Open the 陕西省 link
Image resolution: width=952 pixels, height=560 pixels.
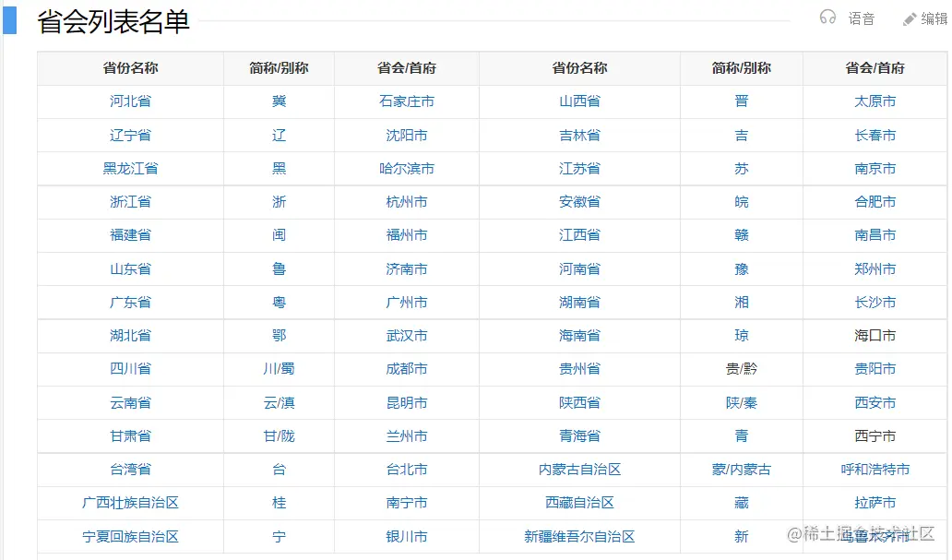(x=580, y=402)
